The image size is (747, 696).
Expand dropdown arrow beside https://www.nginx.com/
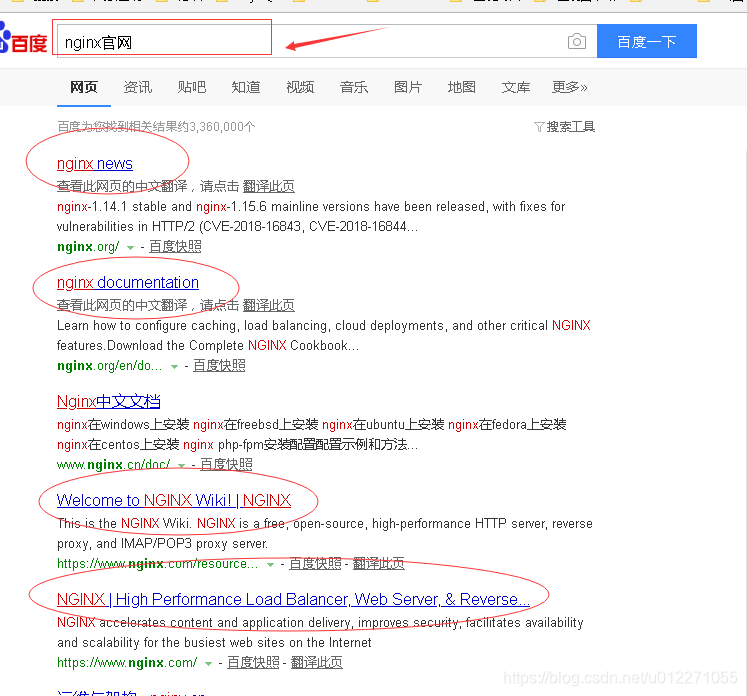tap(208, 664)
